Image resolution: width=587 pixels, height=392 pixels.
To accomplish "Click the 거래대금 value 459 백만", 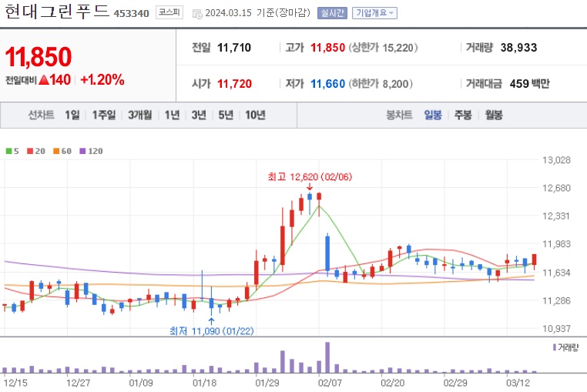I will point(530,83).
